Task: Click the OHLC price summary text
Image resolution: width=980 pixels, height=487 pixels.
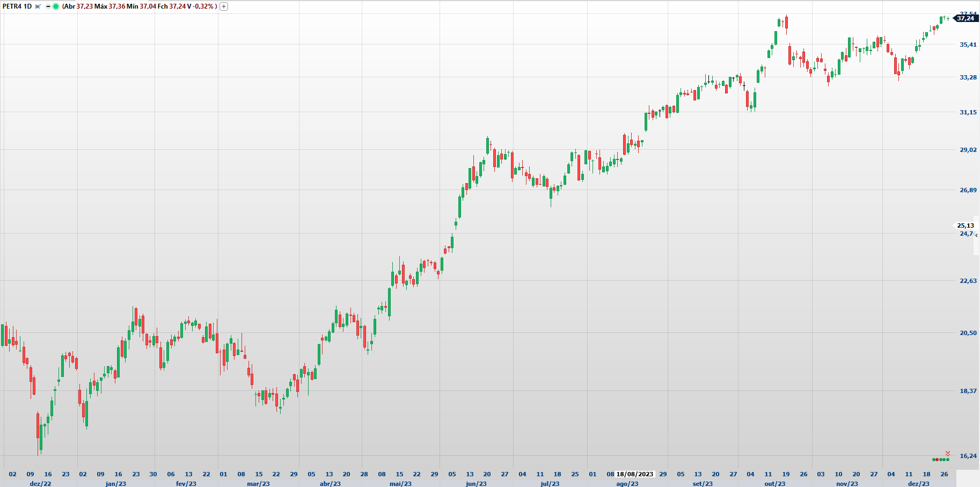Action: [x=140, y=6]
